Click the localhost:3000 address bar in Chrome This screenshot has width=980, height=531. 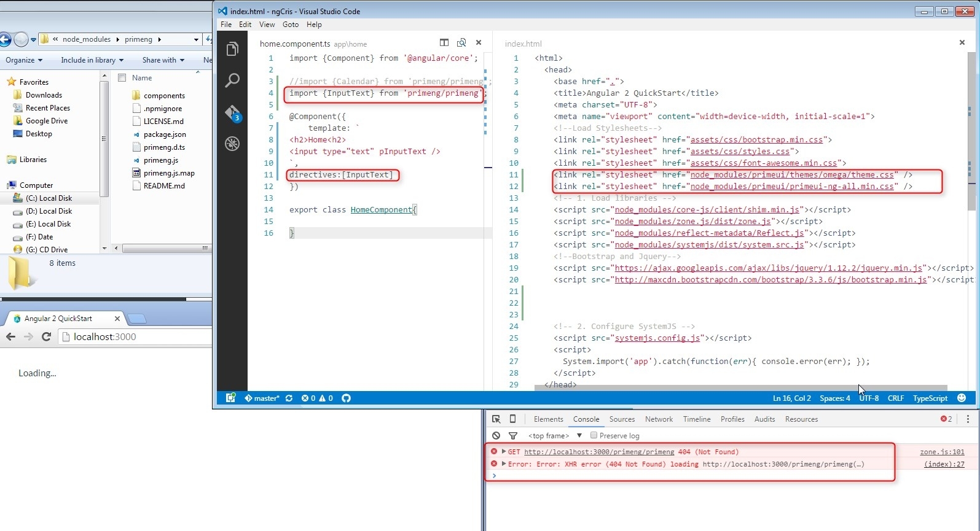coord(136,336)
